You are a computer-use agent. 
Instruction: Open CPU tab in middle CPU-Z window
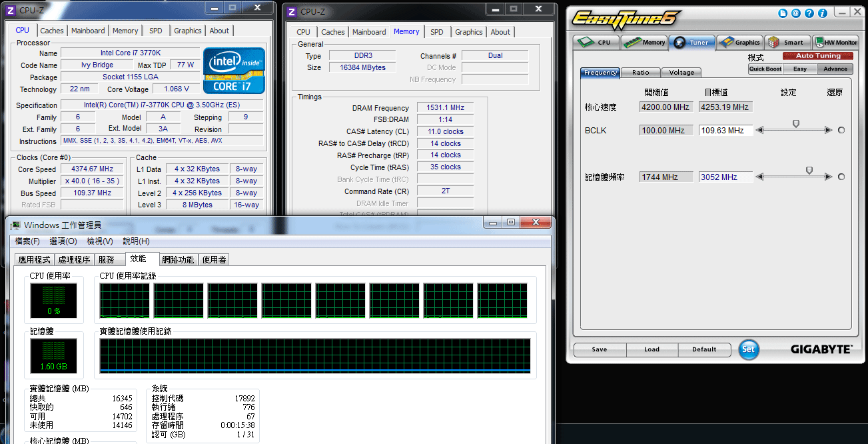[x=303, y=32]
